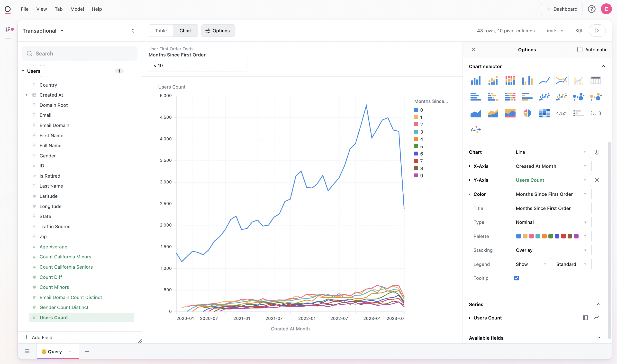Select the scatter plot chart icon
This screenshot has height=364, width=617.
(544, 97)
